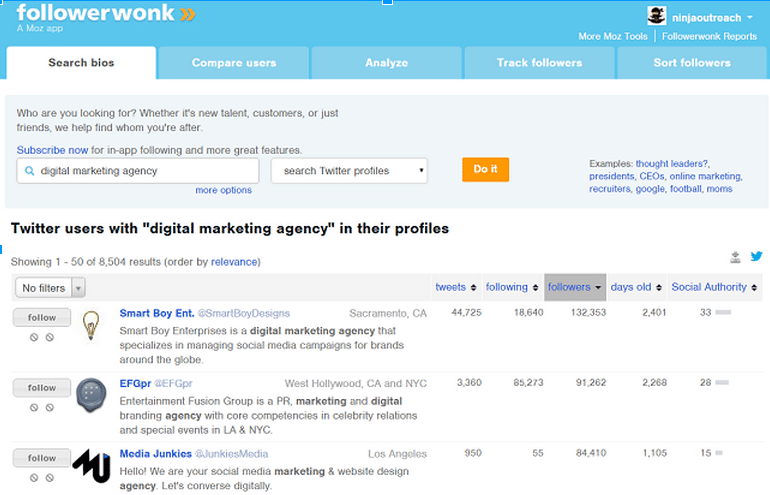The height and width of the screenshot is (495, 770).
Task: Open the @EFGpr handle link
Action: click(173, 384)
